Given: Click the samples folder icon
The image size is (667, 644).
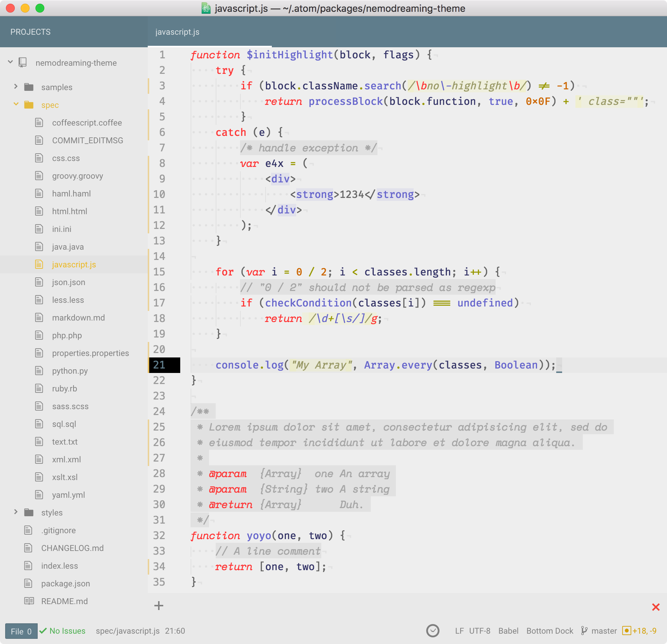Looking at the screenshot, I should pyautogui.click(x=29, y=87).
